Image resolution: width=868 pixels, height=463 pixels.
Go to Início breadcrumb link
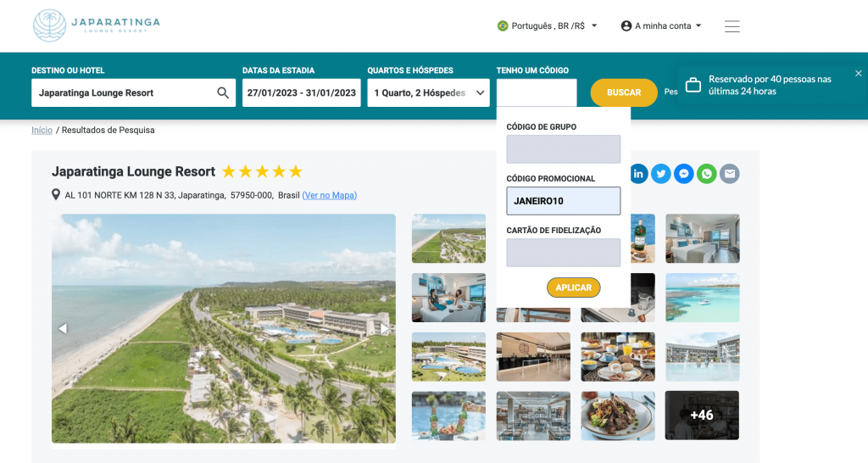click(x=42, y=130)
